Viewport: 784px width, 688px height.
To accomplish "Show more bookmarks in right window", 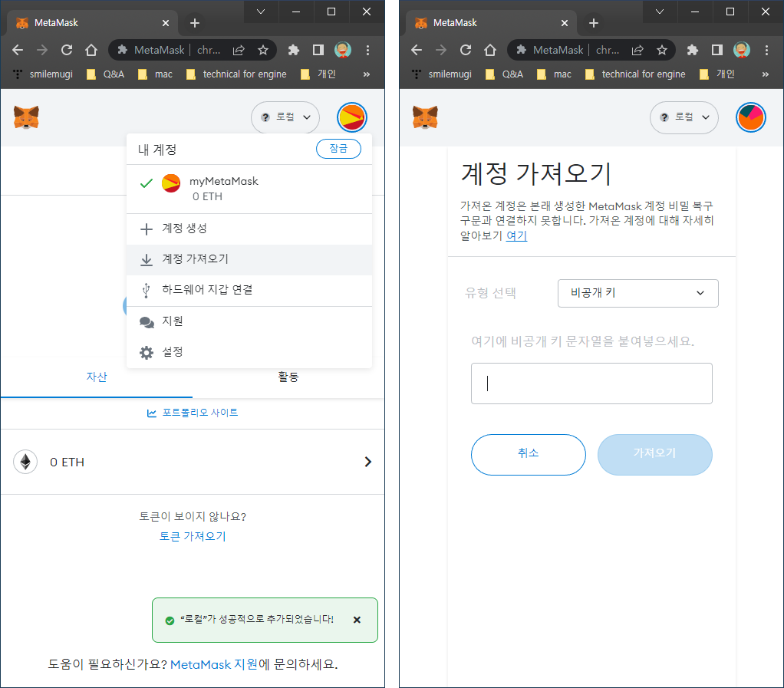I will click(x=766, y=74).
